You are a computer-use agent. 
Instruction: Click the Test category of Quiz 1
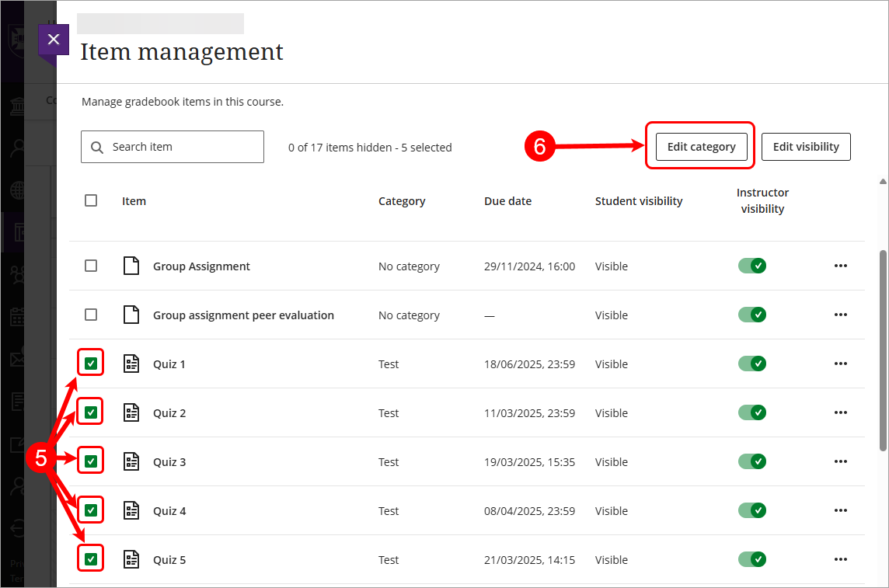click(x=389, y=364)
